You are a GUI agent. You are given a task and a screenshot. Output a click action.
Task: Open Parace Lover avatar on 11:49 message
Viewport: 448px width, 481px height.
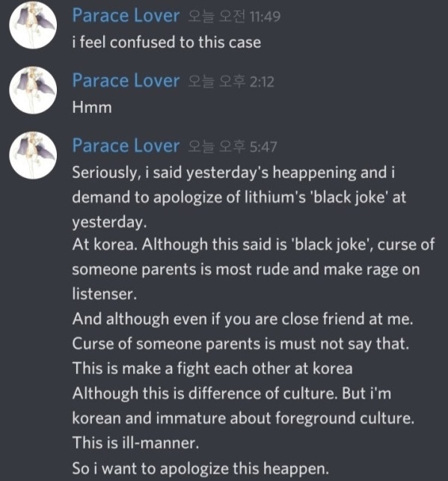[33, 25]
